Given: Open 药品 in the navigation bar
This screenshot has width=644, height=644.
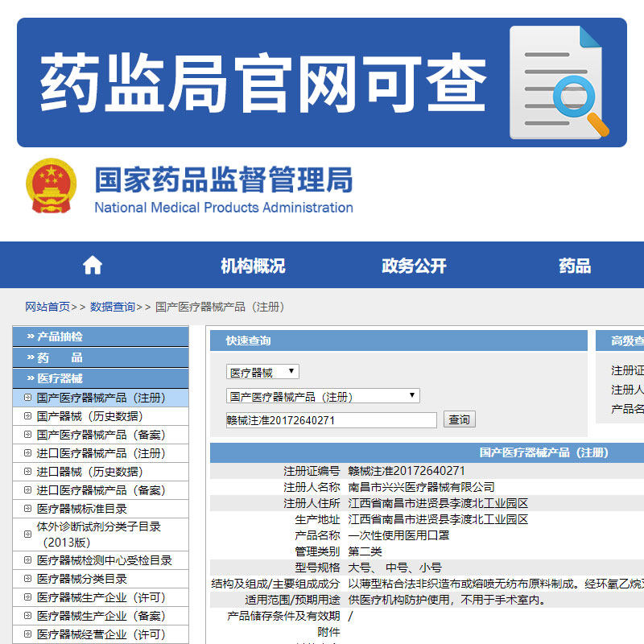Looking at the screenshot, I should click(x=575, y=266).
